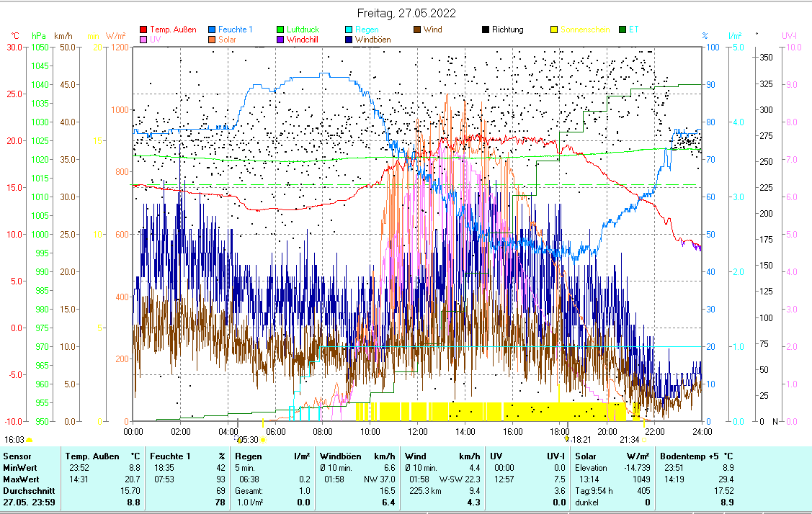Click the cyan l/m² axis unit label
The image size is (812, 514).
735,36
